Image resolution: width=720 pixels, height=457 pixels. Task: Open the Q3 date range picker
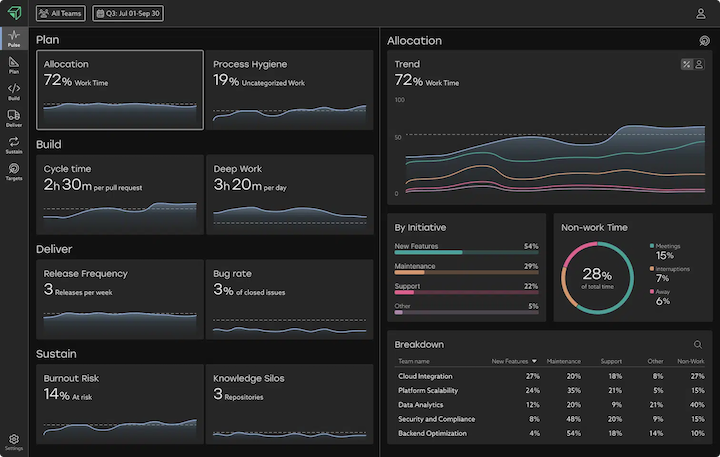pos(128,13)
